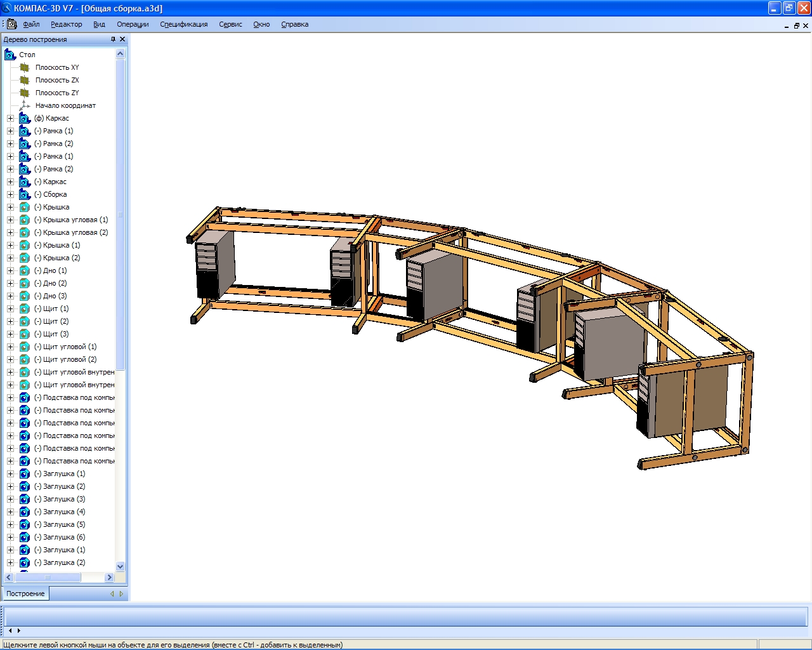Viewport: 812px width, 650px height.
Task: Expand the Дно (3) tree node
Action: click(x=10, y=296)
